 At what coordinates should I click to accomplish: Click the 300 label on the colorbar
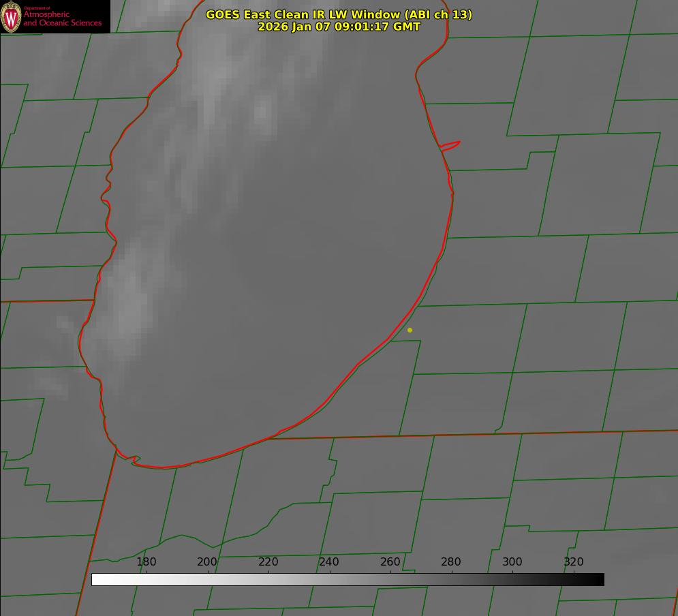pos(512,561)
